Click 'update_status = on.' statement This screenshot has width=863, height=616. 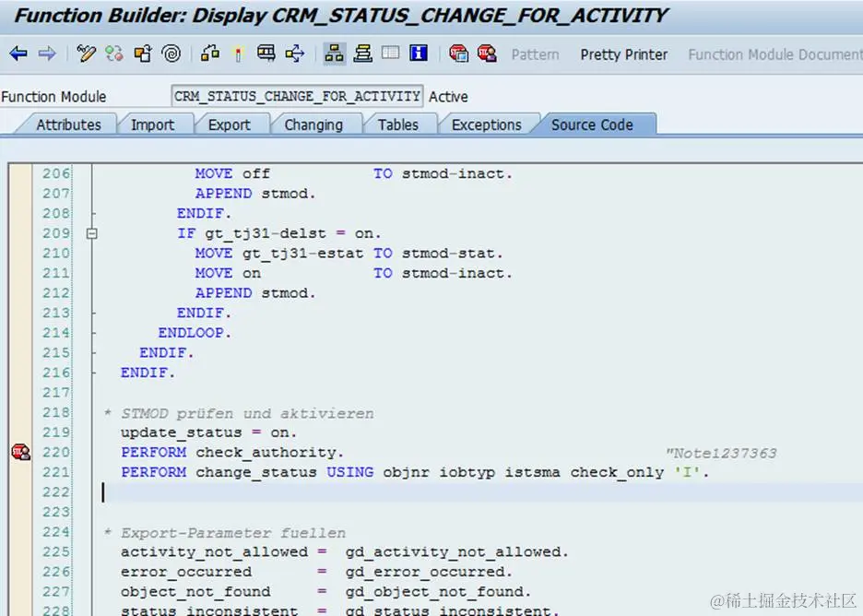click(208, 432)
